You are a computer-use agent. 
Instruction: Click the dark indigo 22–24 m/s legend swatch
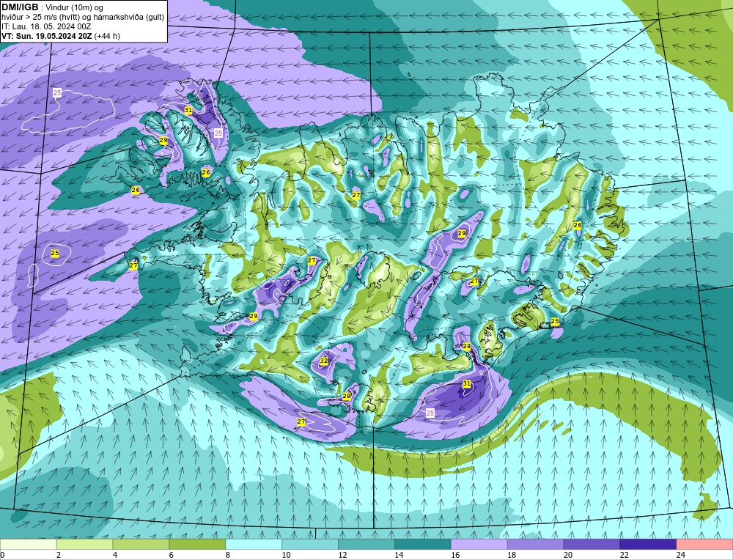pos(649,545)
